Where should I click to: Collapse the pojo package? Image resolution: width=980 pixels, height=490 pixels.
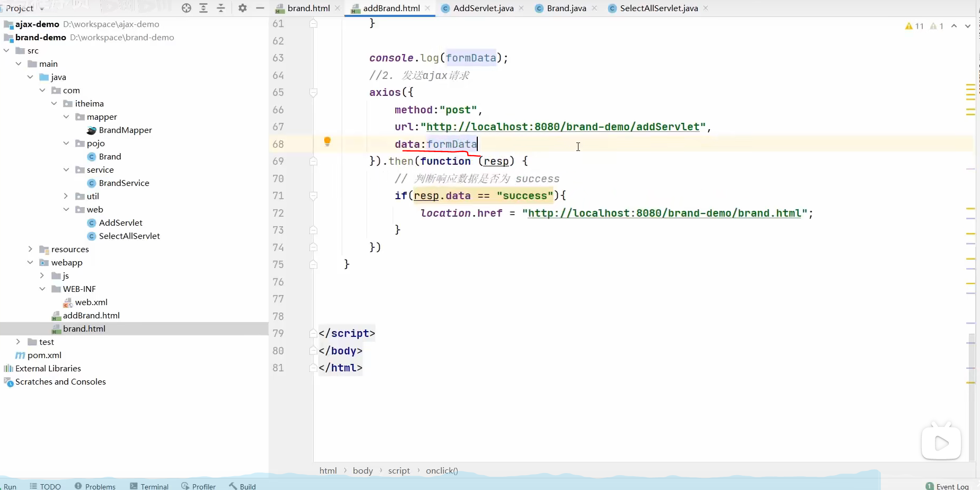[x=66, y=143]
